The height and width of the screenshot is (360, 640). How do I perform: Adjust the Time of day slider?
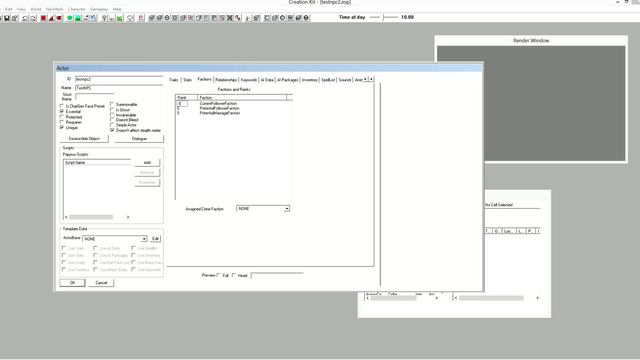384,17
